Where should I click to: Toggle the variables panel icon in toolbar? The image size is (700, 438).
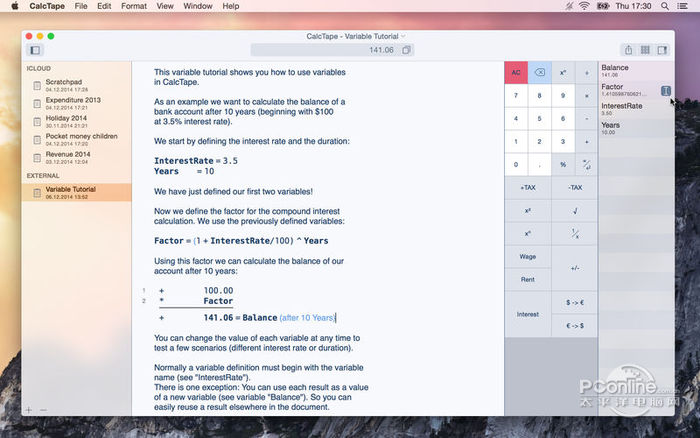662,50
